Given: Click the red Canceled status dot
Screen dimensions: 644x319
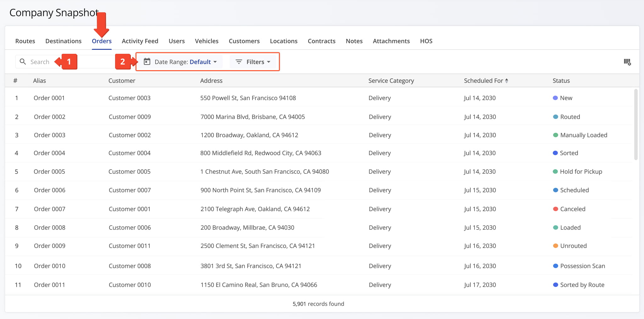Looking at the screenshot, I should coord(556,209).
